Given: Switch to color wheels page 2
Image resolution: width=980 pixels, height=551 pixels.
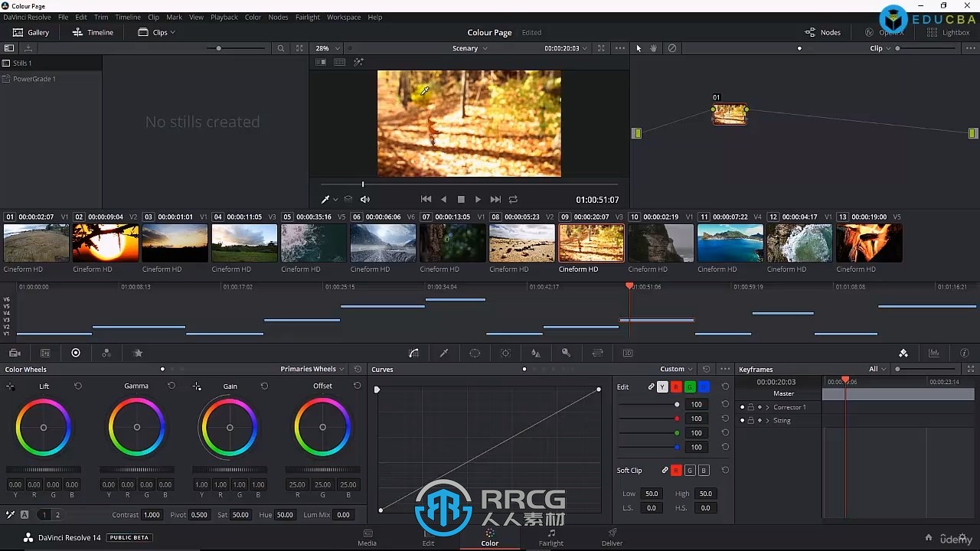Looking at the screenshot, I should 57,515.
